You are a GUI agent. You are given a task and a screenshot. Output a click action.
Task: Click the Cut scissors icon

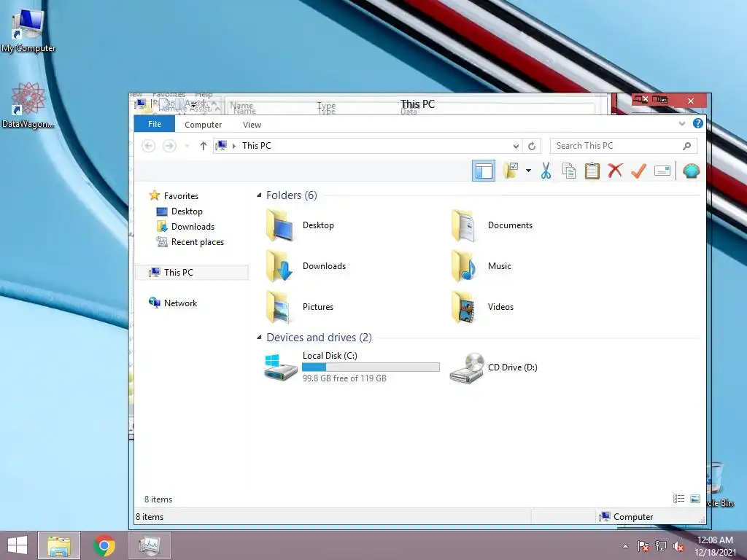pyautogui.click(x=546, y=171)
